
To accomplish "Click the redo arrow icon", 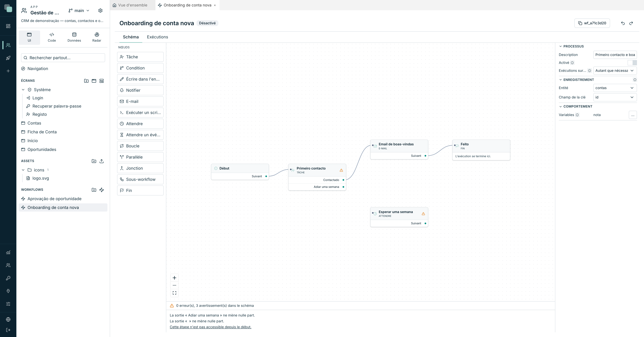I will (x=631, y=23).
